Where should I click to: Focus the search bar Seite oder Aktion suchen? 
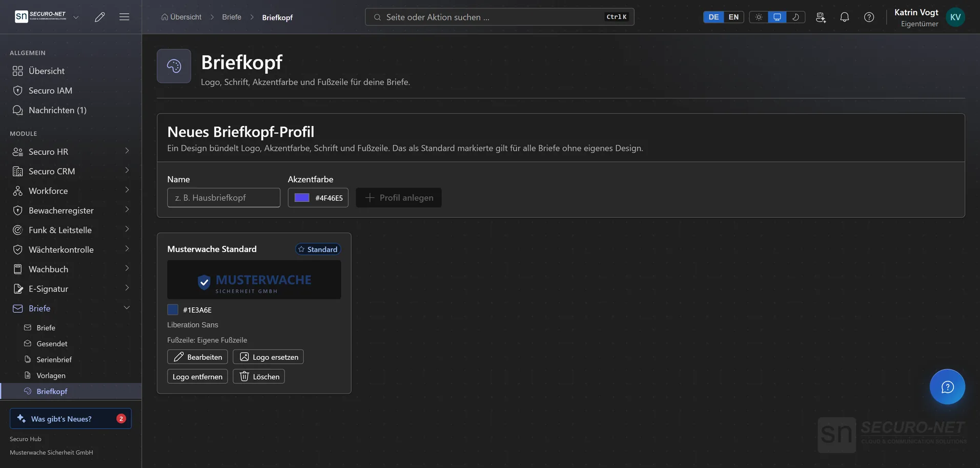(499, 17)
